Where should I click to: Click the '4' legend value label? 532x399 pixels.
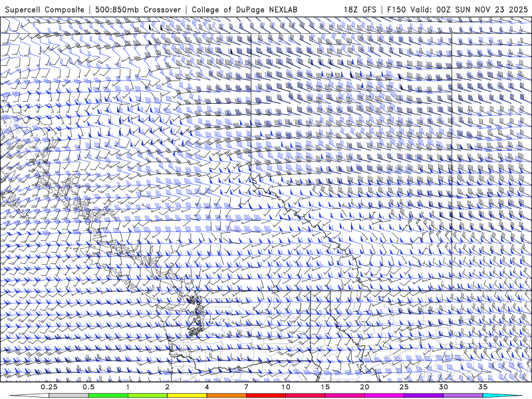point(207,387)
